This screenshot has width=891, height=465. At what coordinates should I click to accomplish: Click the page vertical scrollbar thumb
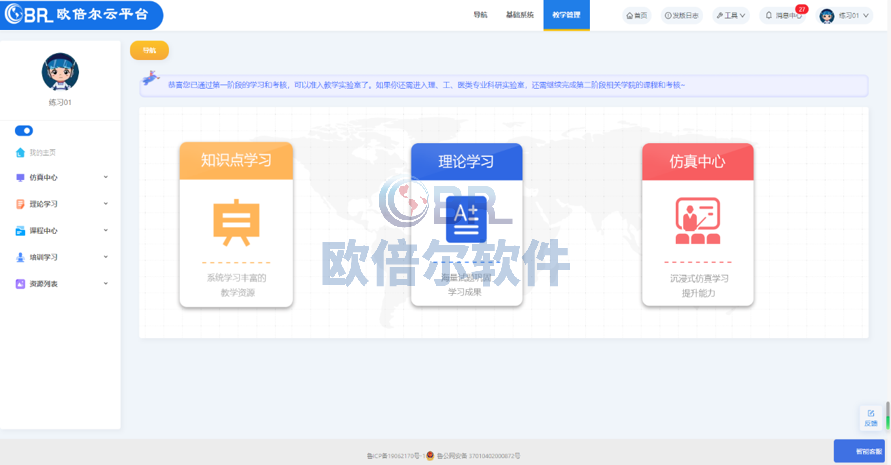coord(888,416)
